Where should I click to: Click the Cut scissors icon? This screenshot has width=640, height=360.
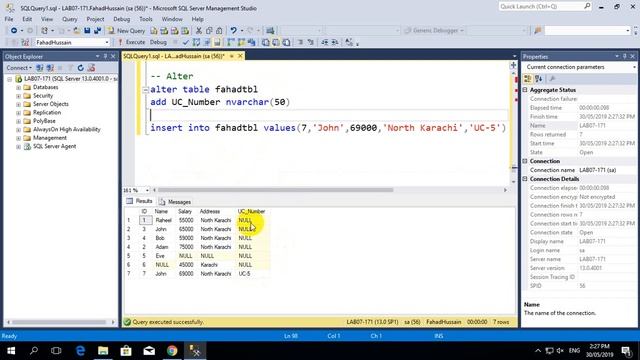(199, 31)
